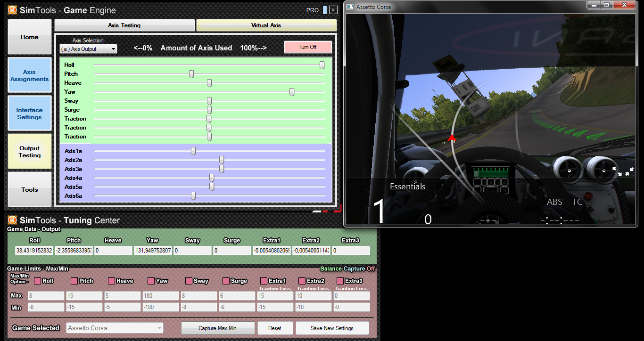Open Interface Settings section
Viewport: 644px width, 341px height.
click(x=30, y=114)
